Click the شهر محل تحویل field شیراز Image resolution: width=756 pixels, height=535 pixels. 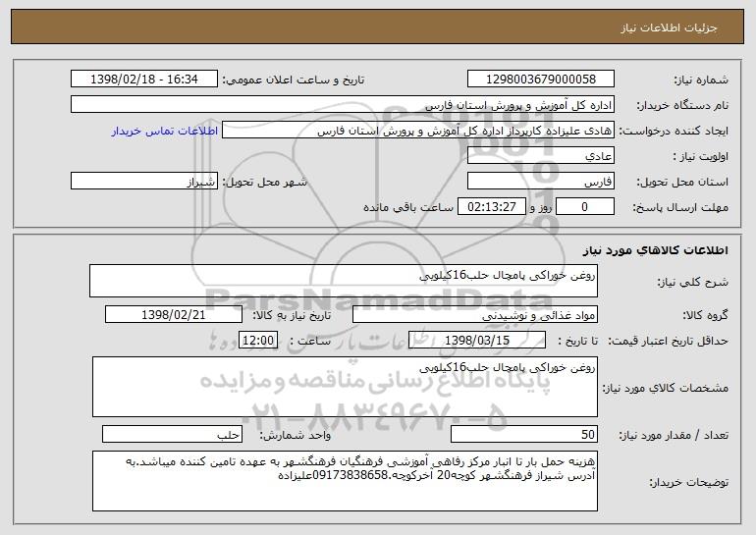point(144,182)
